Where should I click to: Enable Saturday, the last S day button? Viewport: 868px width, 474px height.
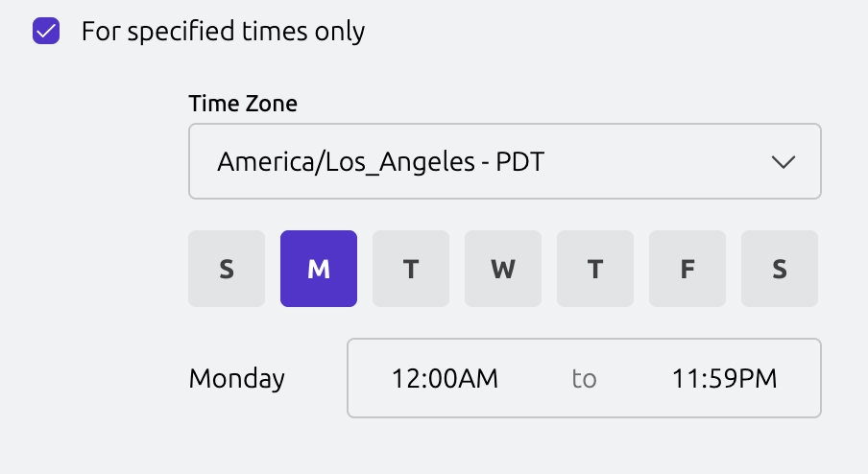point(780,270)
